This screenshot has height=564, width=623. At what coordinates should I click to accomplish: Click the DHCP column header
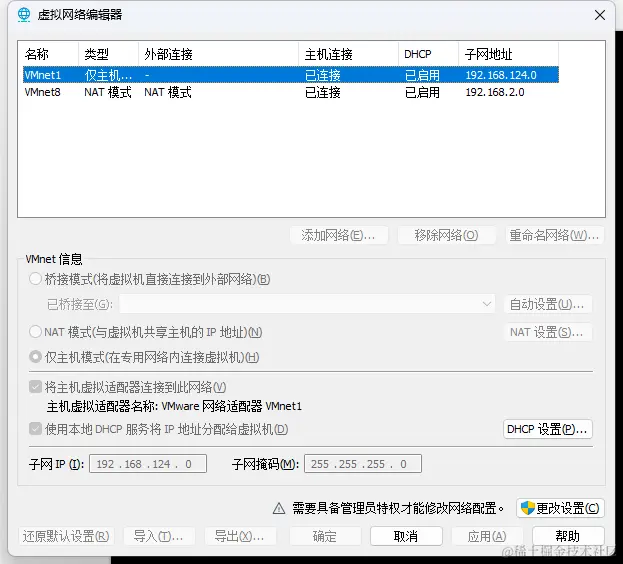428,54
